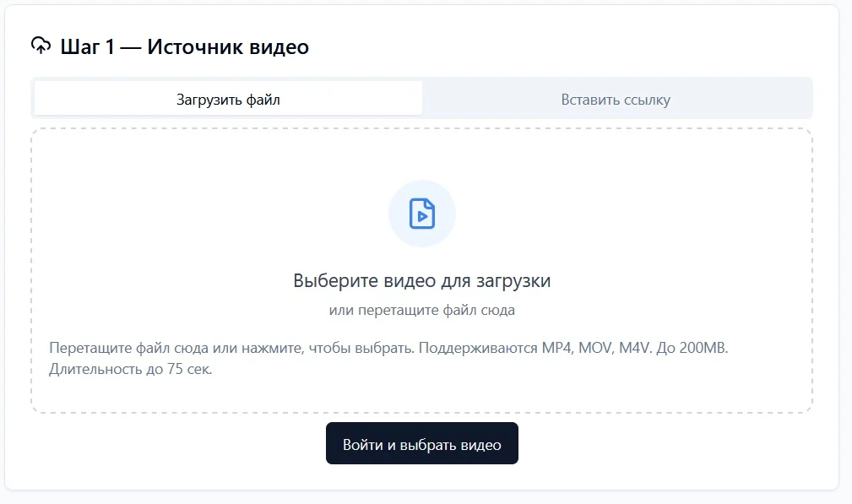Viewport: 852px width, 504px height.
Task: Click the "Войти и выбрать видео" button
Action: pyautogui.click(x=422, y=444)
